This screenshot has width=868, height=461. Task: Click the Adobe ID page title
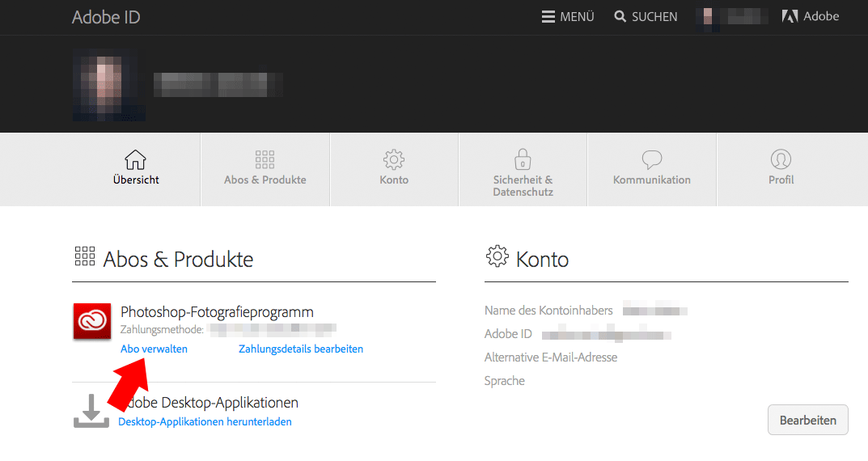[106, 17]
